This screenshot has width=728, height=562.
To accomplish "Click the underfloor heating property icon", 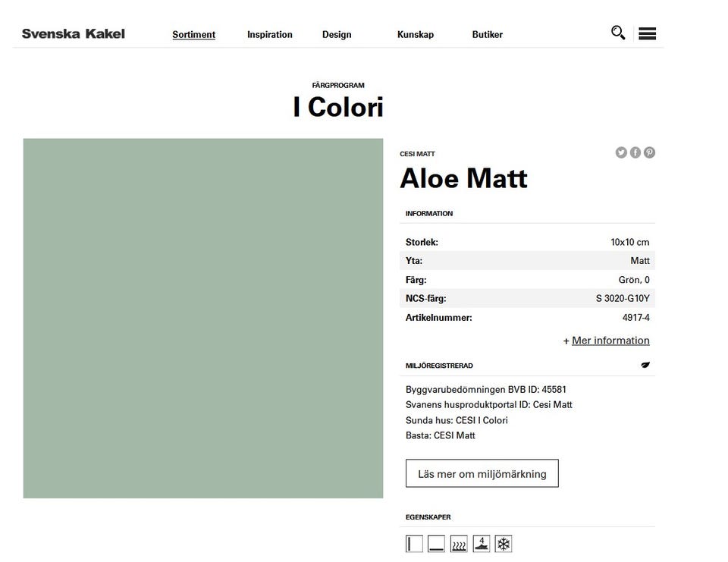I will [x=459, y=544].
